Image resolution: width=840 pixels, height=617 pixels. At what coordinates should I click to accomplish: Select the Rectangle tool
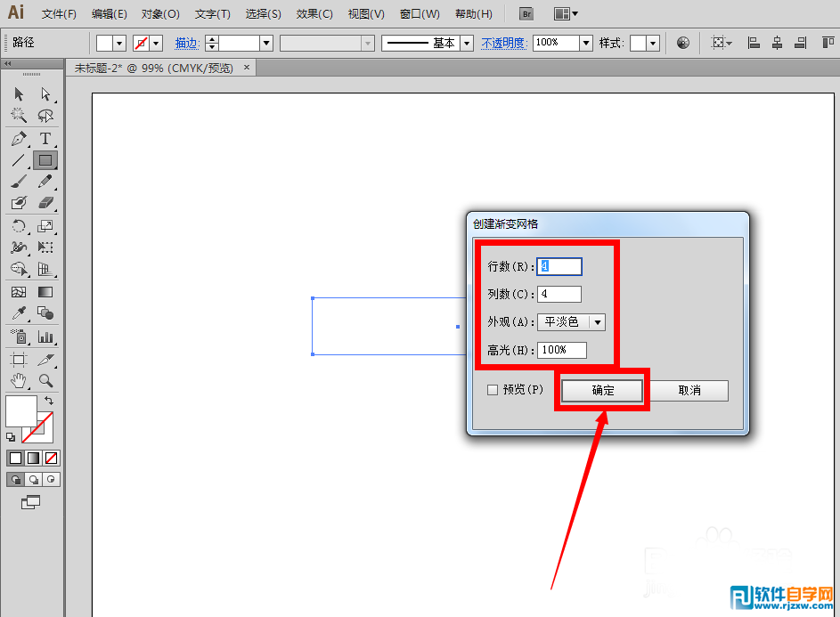pyautogui.click(x=45, y=160)
